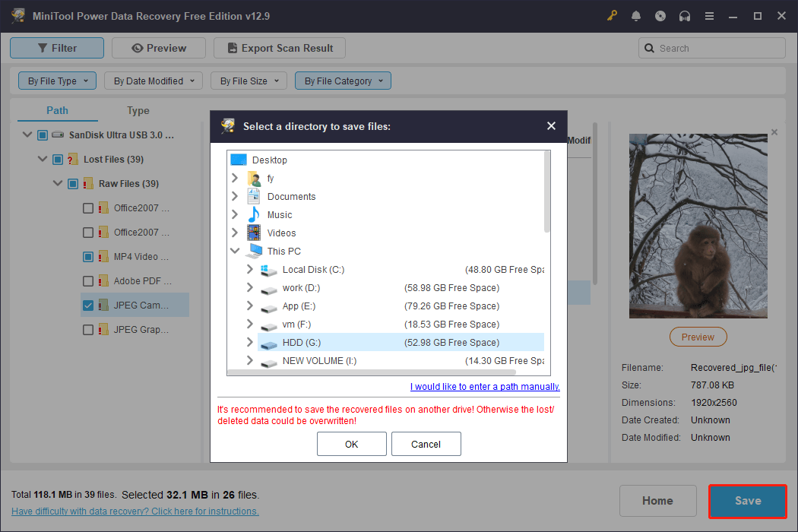Click the Preview toolbar button
This screenshot has width=798, height=532.
(x=159, y=48)
